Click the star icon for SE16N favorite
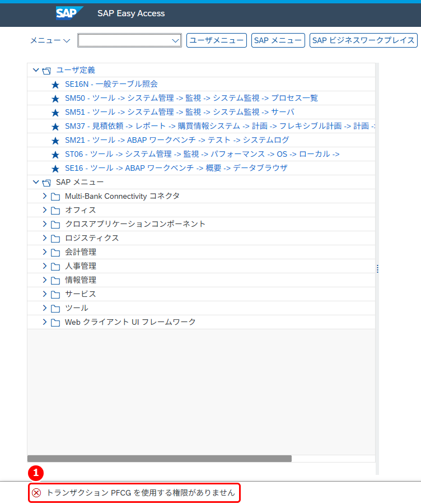421x504 pixels. tap(55, 85)
